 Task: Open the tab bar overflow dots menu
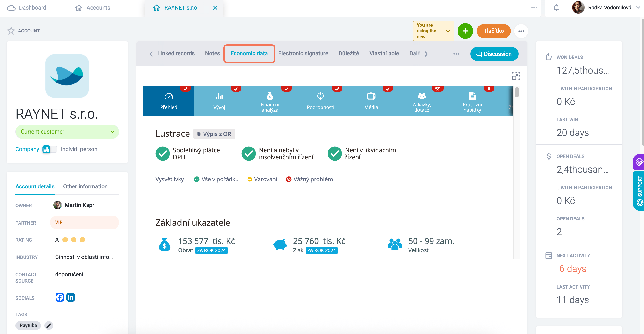coord(456,54)
